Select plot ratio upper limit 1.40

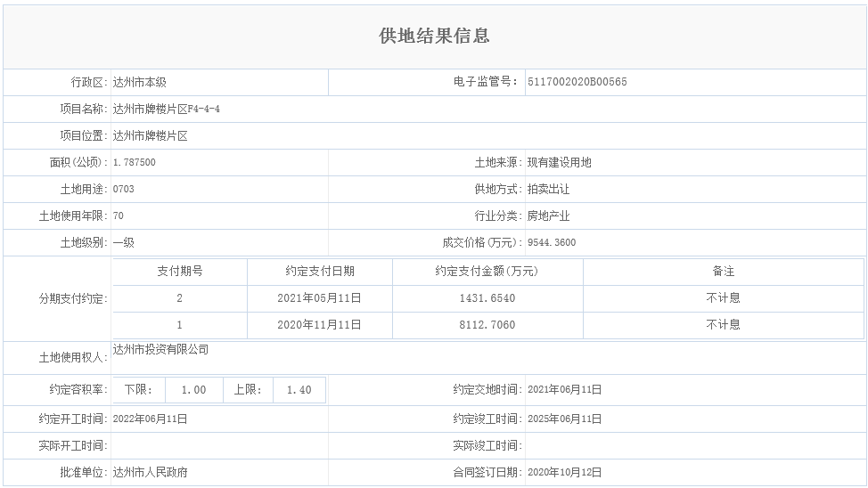pos(299,390)
